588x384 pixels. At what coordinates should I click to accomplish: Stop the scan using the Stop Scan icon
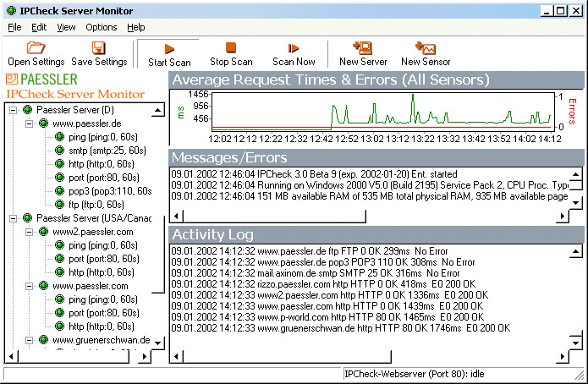click(x=231, y=47)
